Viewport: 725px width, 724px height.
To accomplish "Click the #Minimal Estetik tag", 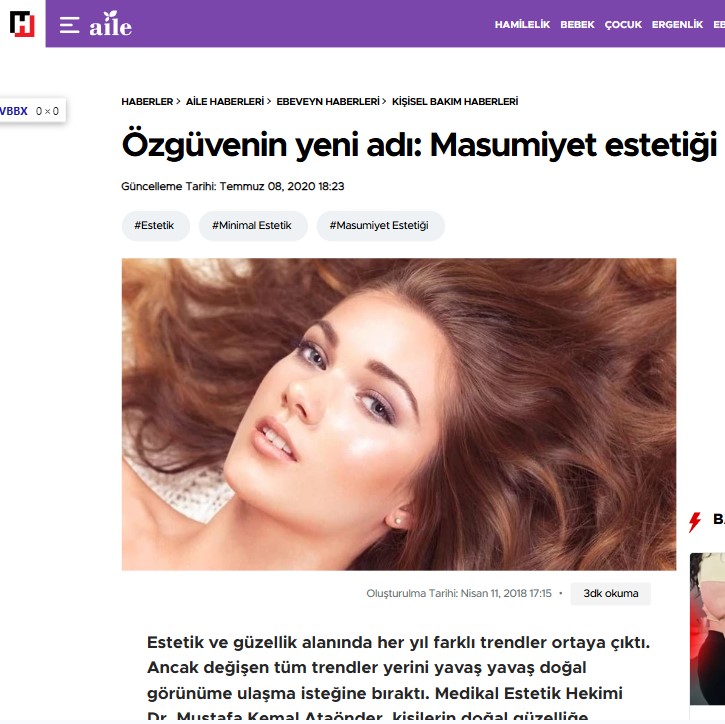I will click(253, 226).
